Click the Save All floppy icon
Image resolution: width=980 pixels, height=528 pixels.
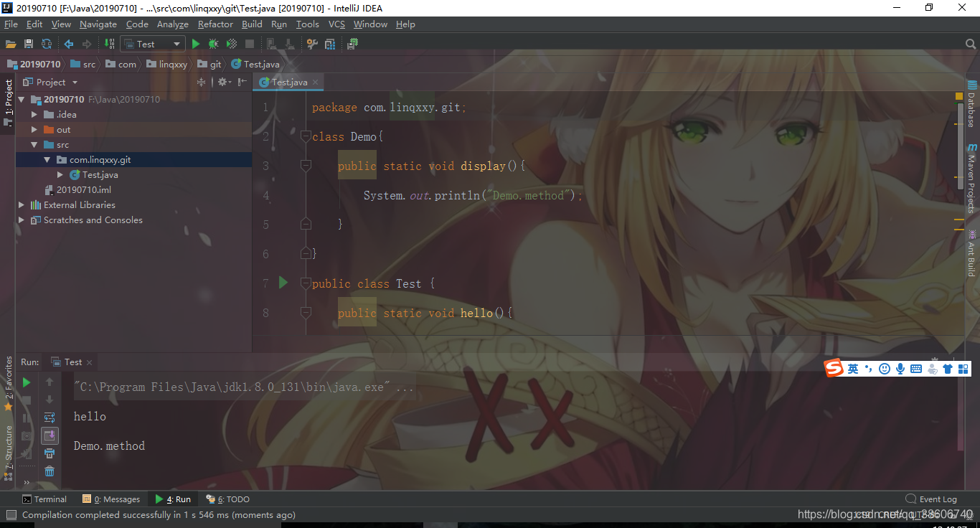29,44
